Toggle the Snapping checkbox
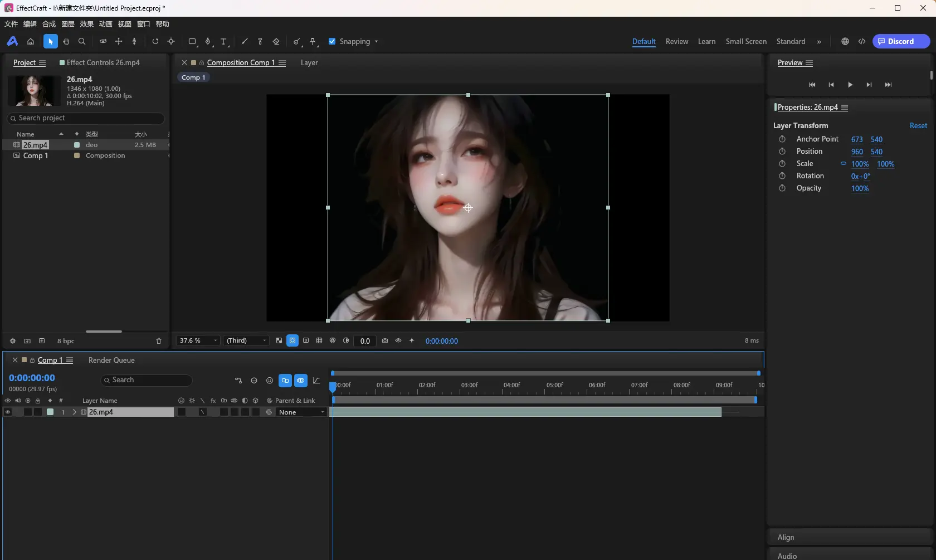The image size is (936, 560). [332, 41]
